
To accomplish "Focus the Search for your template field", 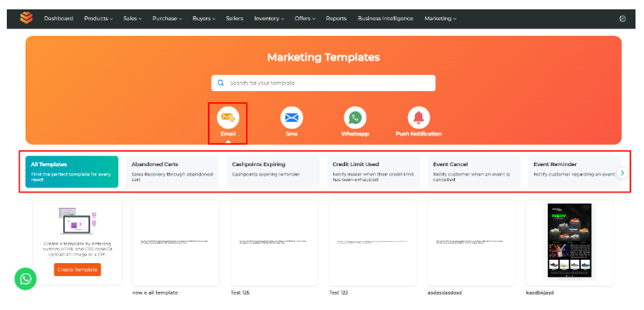I will coord(323,83).
